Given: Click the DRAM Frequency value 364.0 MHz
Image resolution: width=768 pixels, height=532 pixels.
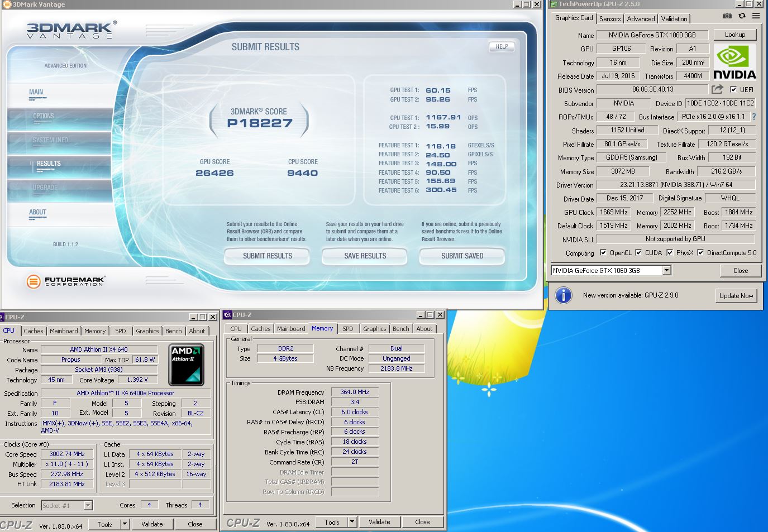Looking at the screenshot, I should (x=355, y=392).
